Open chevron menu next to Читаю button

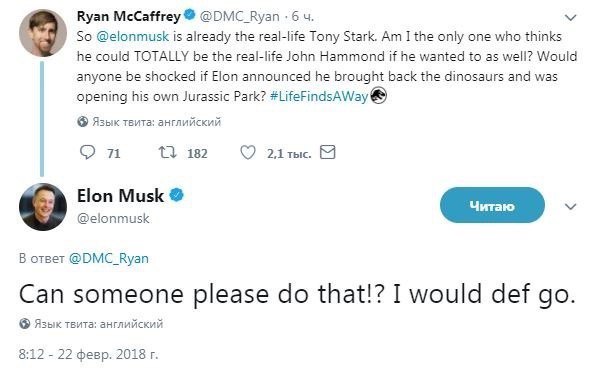pos(571,206)
